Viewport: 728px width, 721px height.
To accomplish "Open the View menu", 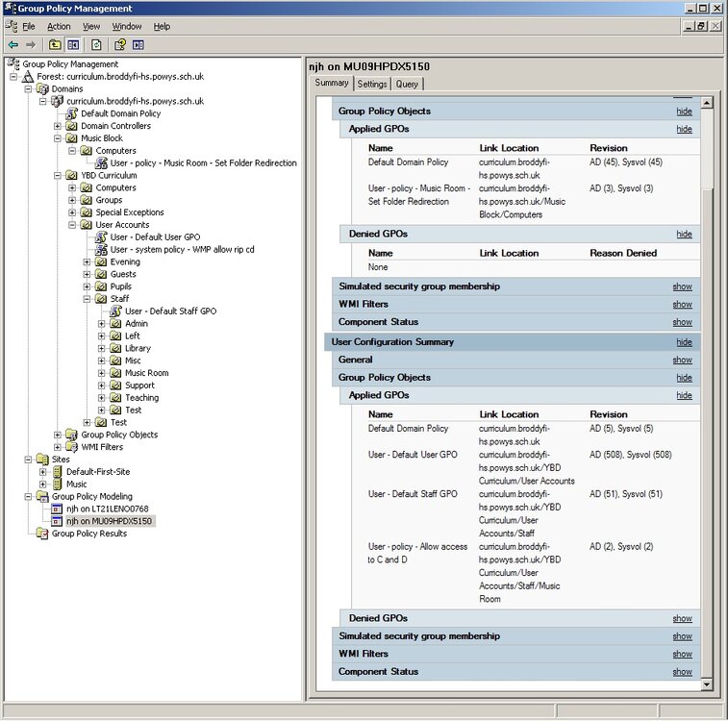I will point(91,27).
